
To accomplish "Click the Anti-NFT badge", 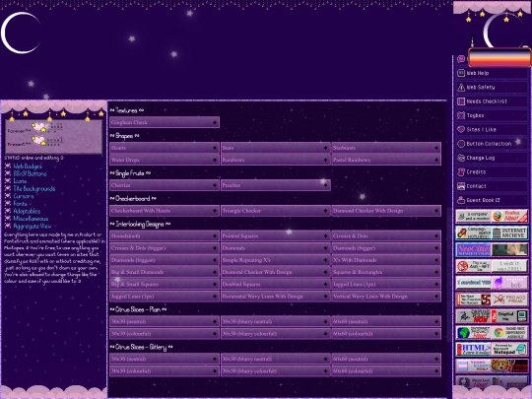I will (x=473, y=266).
